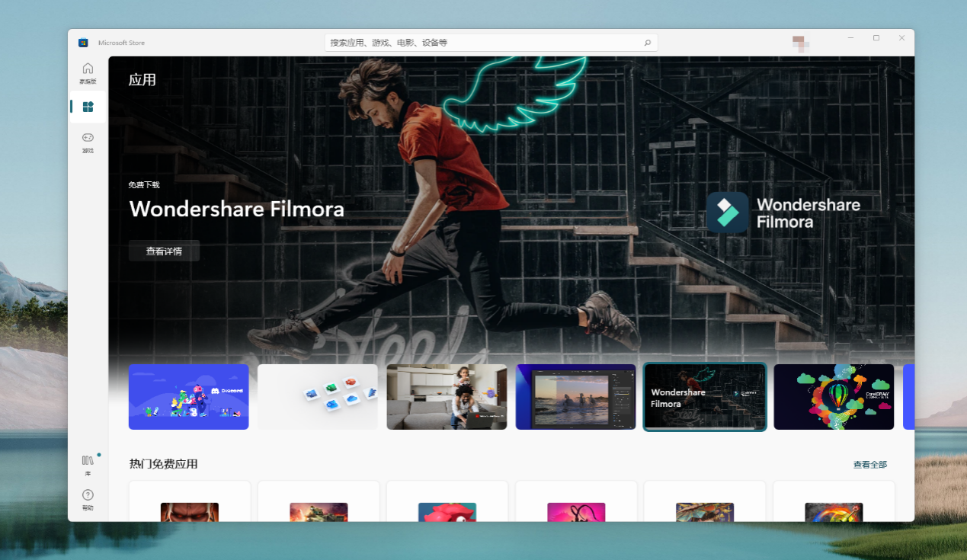This screenshot has width=967, height=560.
Task: Click the search magnifier icon
Action: click(x=647, y=43)
